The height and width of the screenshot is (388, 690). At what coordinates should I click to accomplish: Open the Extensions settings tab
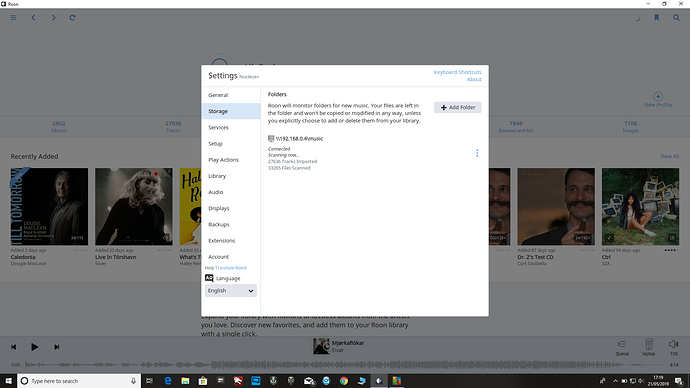click(231, 241)
